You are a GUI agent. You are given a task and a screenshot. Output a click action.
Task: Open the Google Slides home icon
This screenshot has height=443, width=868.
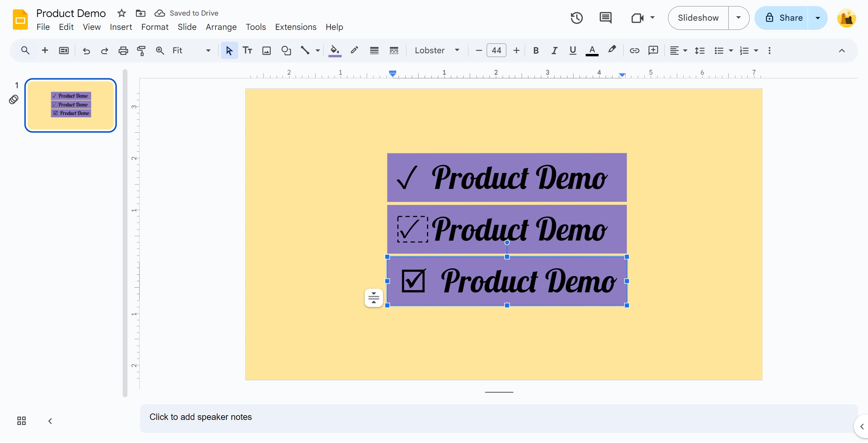20,19
